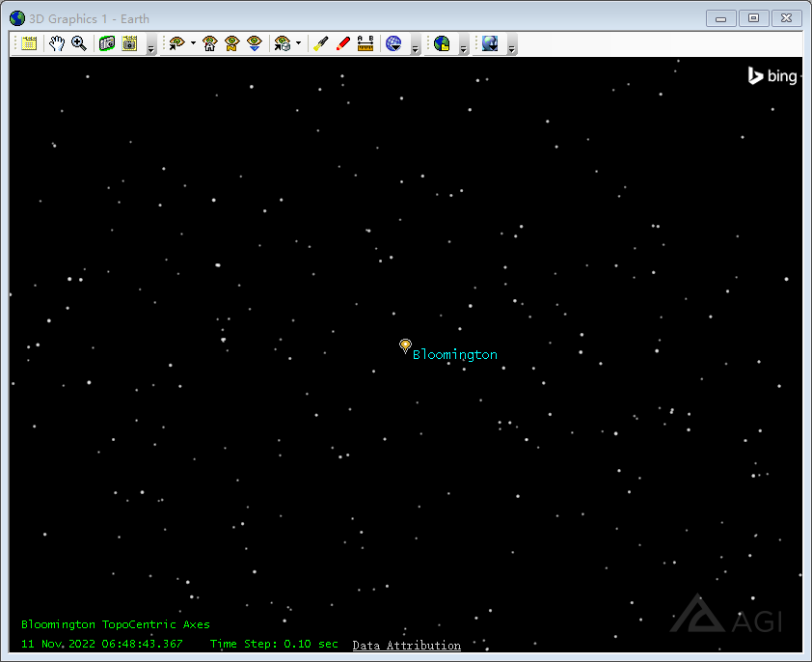Open the View From/To dropdown arrow
812x662 pixels.
click(x=193, y=43)
